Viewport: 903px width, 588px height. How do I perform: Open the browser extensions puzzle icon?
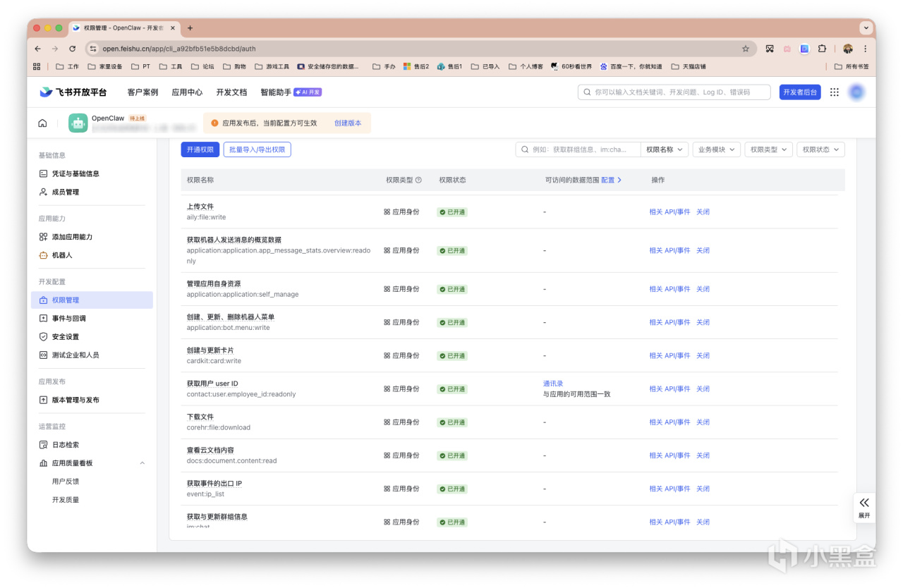(822, 49)
